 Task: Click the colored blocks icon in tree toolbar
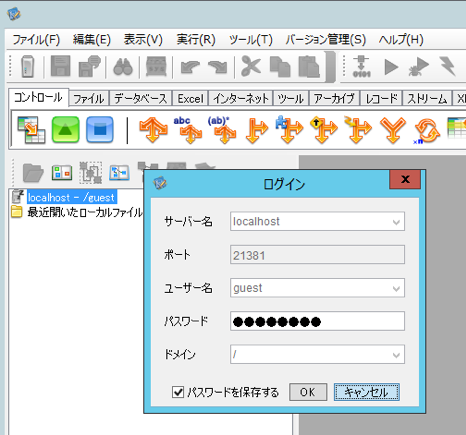[x=62, y=173]
